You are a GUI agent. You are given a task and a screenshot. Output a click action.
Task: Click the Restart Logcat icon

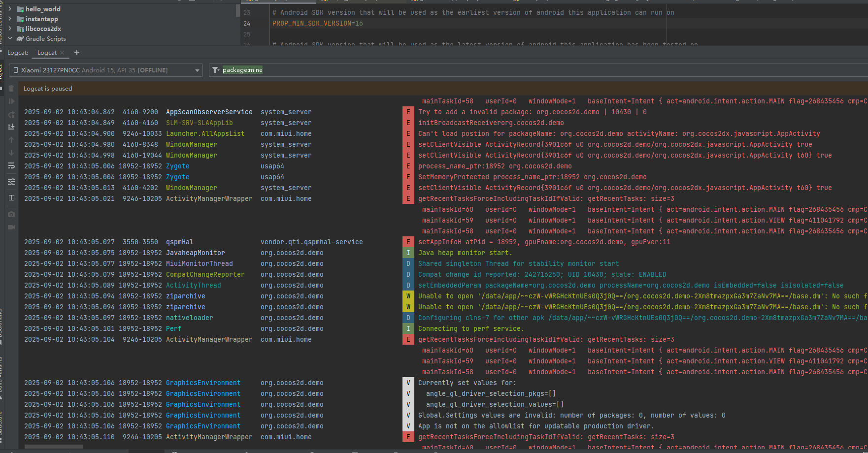[x=11, y=114]
